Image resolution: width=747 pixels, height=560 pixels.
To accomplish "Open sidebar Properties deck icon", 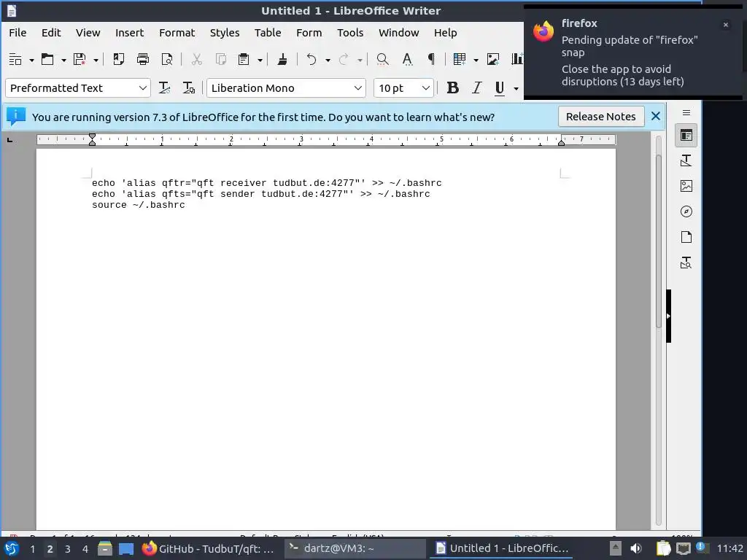I will tap(686, 136).
